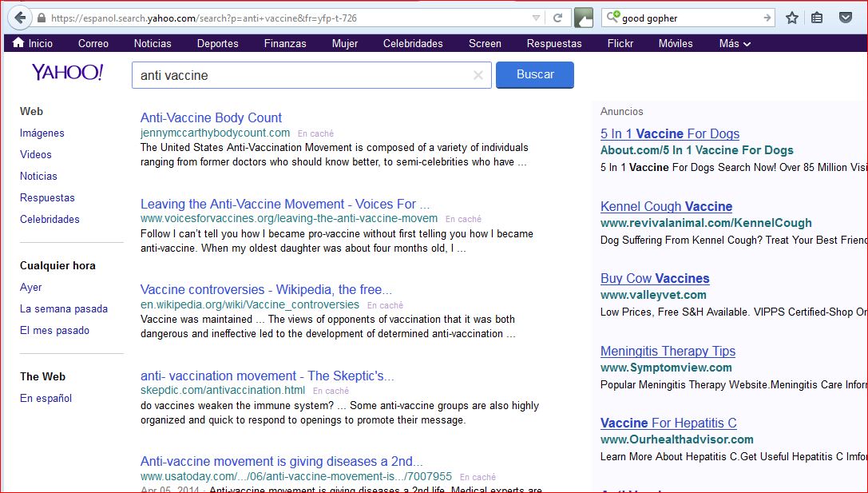
Task: Open 'Vaccine For Hepatitis C' ad
Action: coord(668,423)
